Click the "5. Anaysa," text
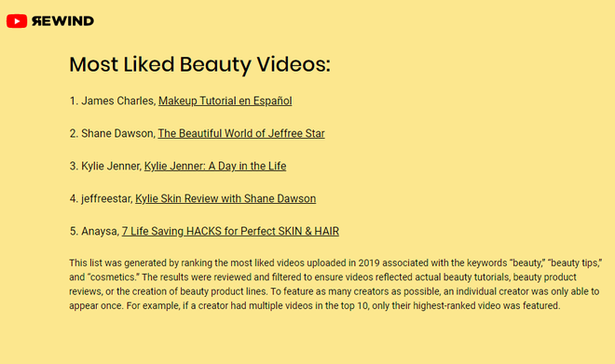Screen dimensions: 615x364 [94, 231]
